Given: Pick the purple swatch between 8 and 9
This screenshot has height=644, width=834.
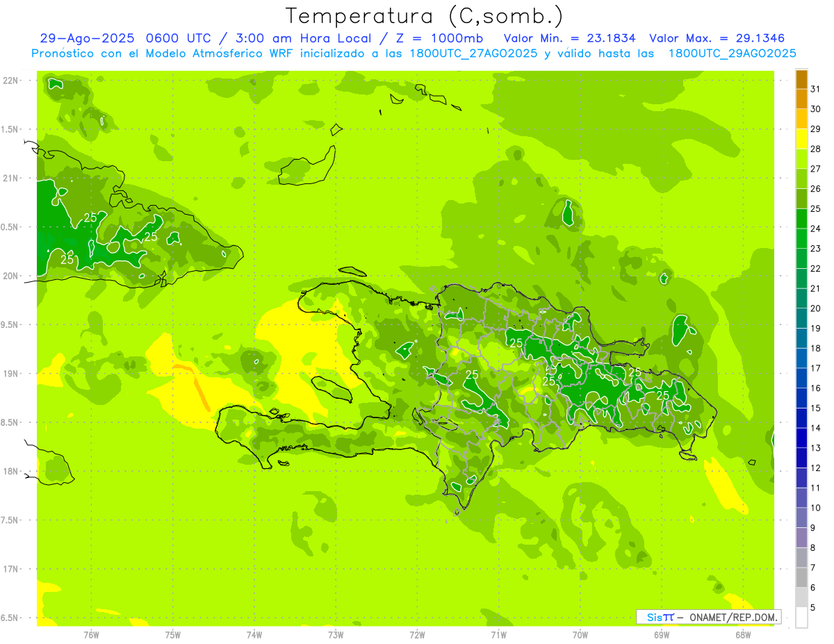Looking at the screenshot, I should click(801, 538).
